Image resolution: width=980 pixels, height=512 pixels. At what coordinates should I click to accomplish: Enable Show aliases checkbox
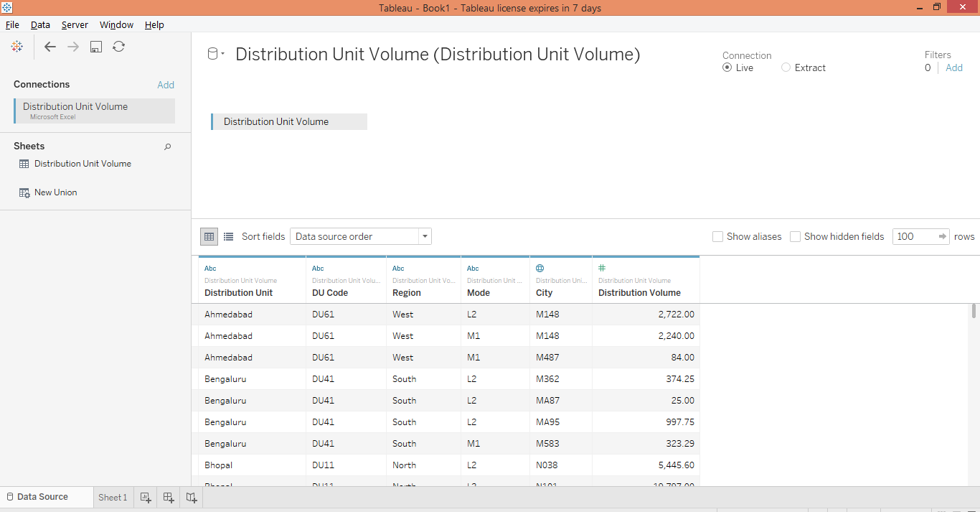pos(717,236)
